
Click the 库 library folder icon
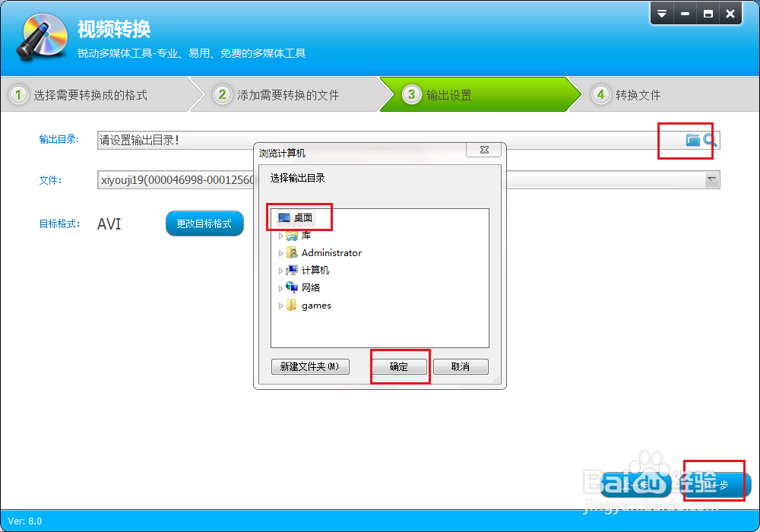(x=292, y=236)
